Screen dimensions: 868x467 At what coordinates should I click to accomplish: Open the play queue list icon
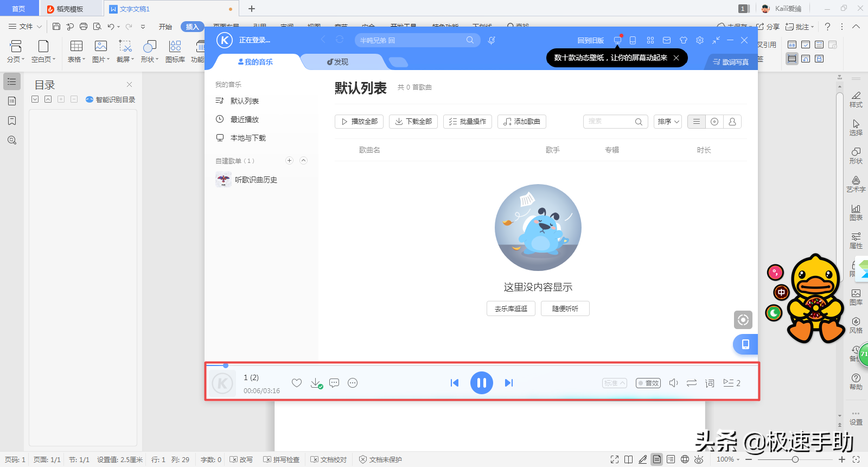[x=732, y=383]
